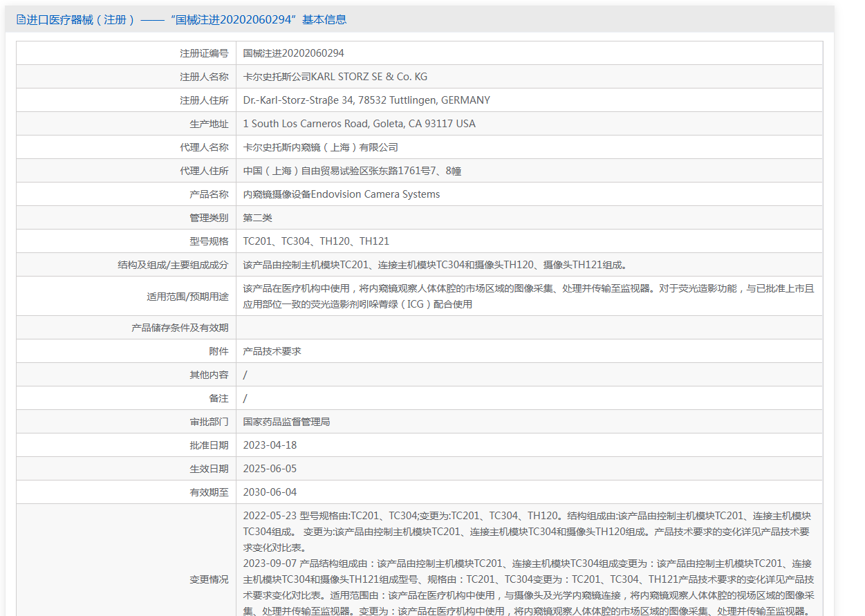Click the 注册人名称 label
Screen dimensions: 865x616
[x=204, y=77]
